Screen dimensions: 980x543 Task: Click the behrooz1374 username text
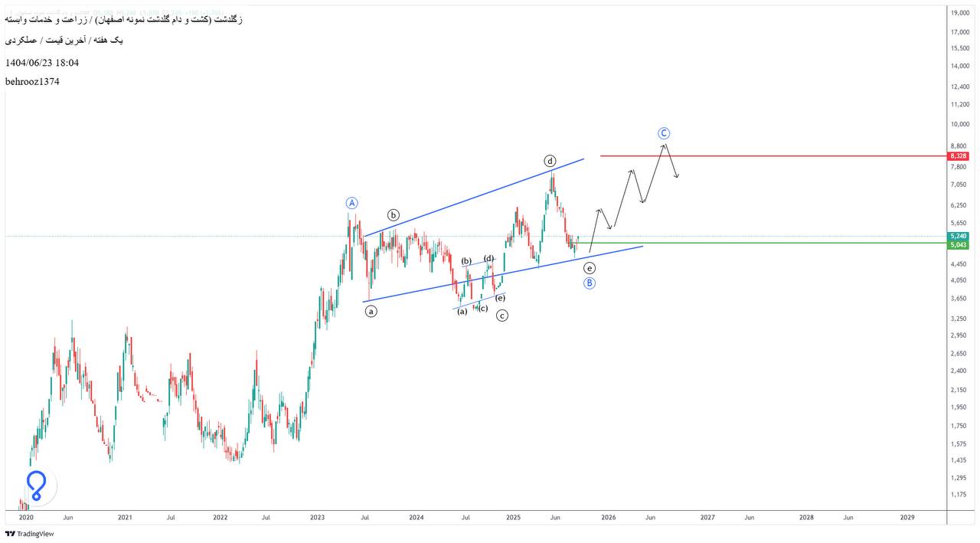tap(32, 81)
